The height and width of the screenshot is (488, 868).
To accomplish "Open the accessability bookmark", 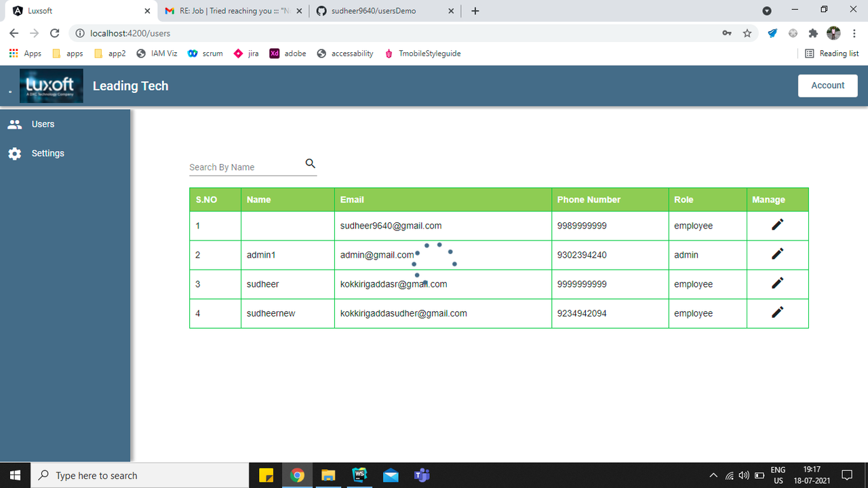I will (345, 54).
